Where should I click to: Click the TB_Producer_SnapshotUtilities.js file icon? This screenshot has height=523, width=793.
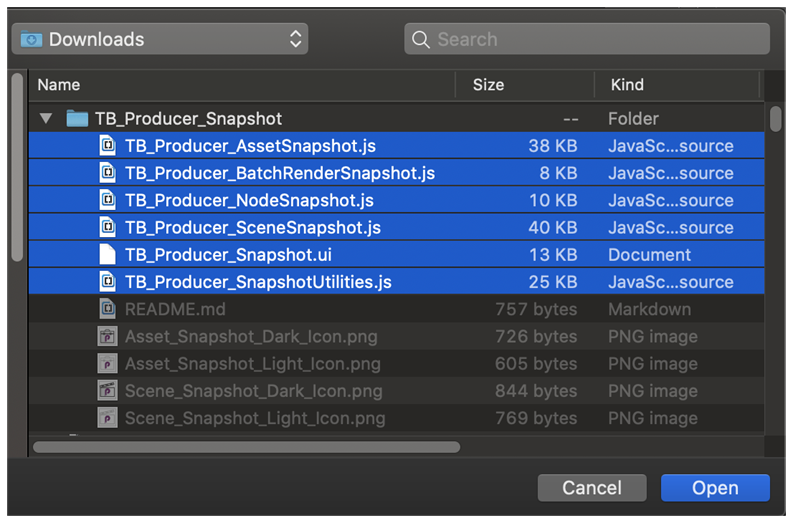tap(107, 282)
